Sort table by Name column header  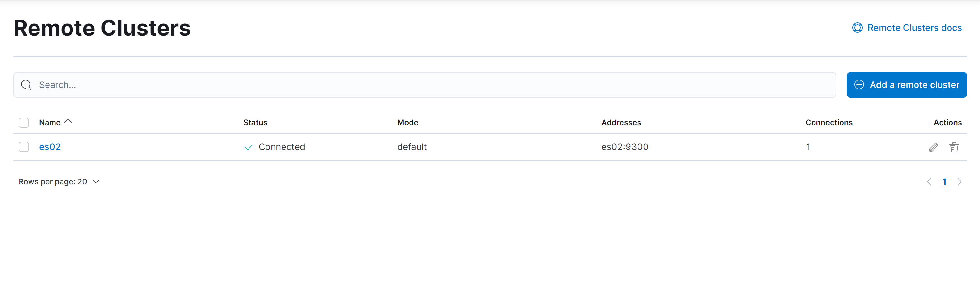tap(50, 123)
